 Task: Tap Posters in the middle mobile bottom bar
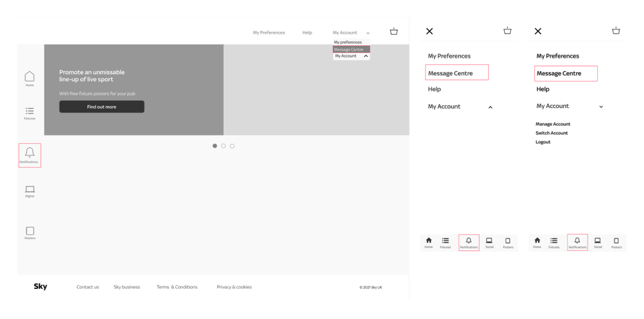pos(508,243)
